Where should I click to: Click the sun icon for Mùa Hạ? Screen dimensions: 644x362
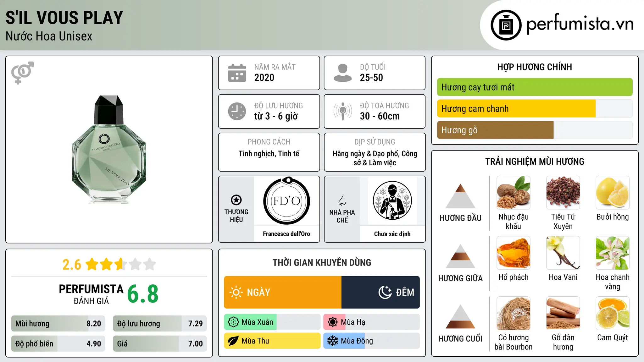coord(333,322)
